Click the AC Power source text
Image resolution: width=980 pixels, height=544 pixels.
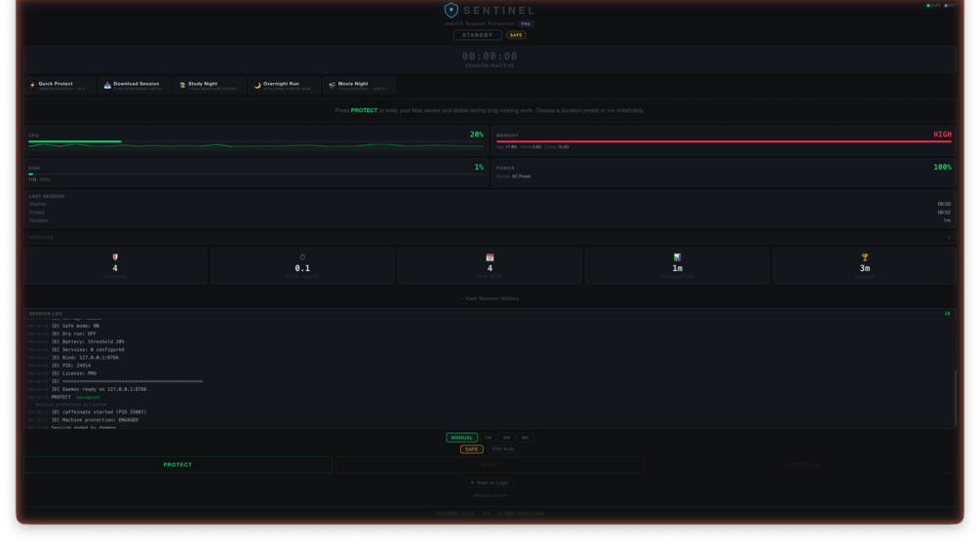(x=522, y=176)
